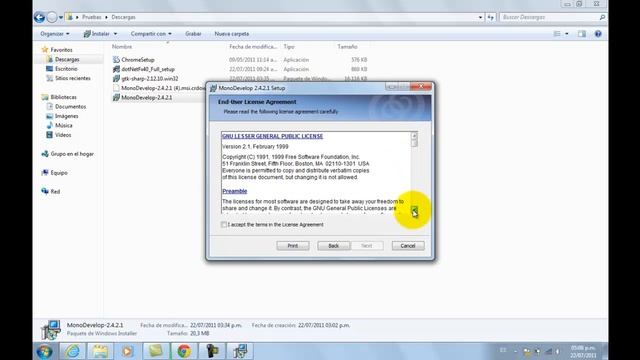Open the Windows Start button
Viewport: 640px width, 360px height.
(x=44, y=351)
